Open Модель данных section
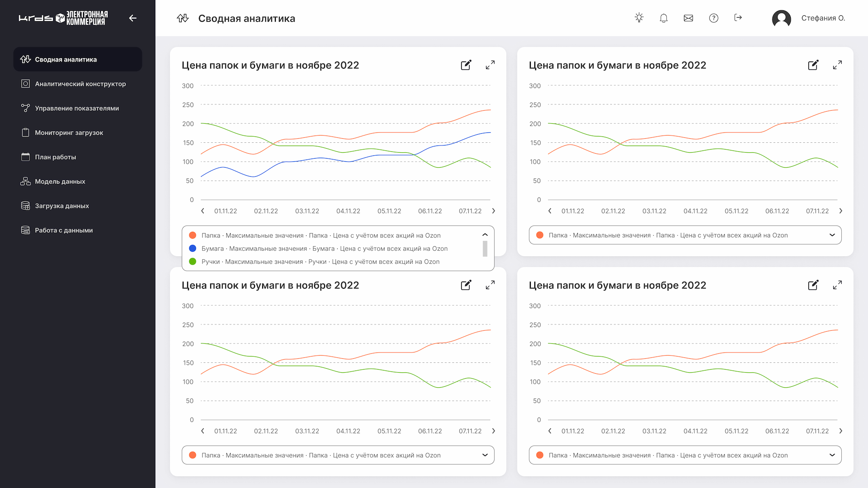This screenshot has width=868, height=488. click(x=60, y=182)
